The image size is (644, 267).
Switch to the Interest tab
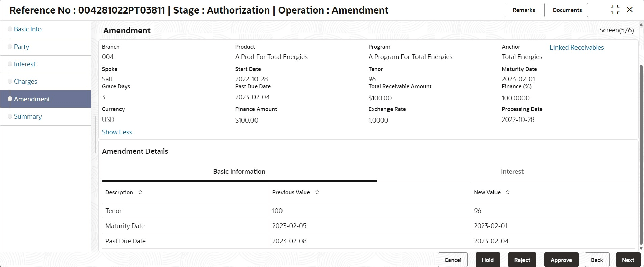[x=512, y=171]
